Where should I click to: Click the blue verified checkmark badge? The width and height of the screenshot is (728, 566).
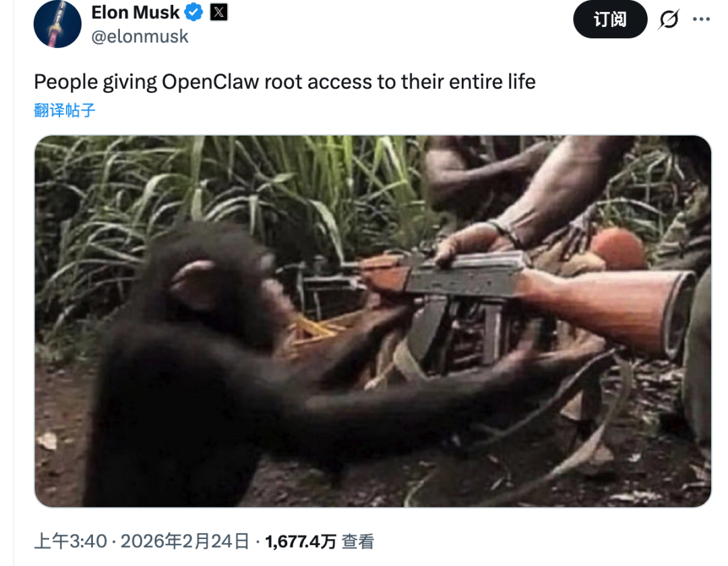coord(193,13)
